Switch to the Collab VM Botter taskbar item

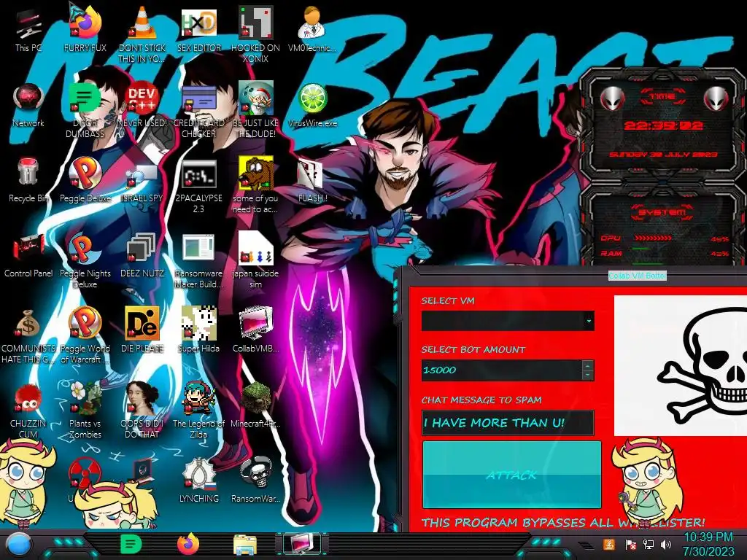click(x=302, y=544)
